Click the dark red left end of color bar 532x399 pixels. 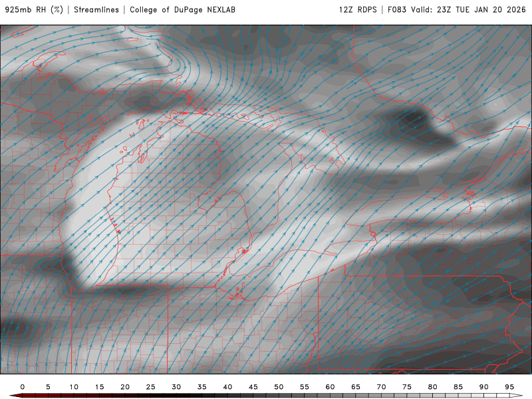(x=15, y=396)
